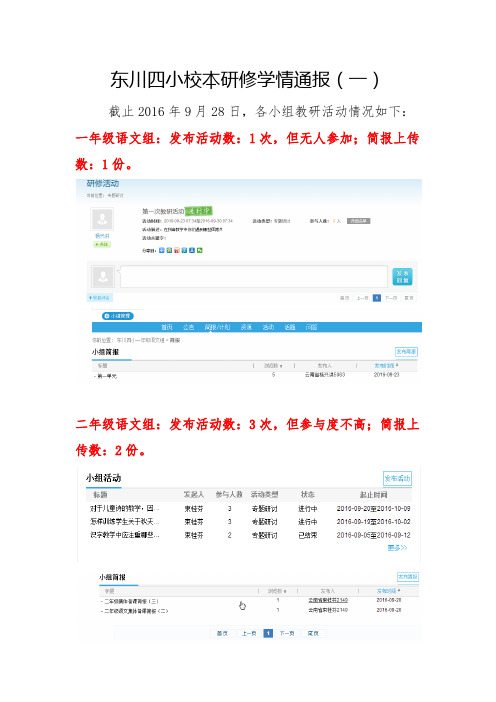The height and width of the screenshot is (702, 496).
Task: Click the 2016-09-23 publish date in the 第一单元 row
Action: coord(386,375)
